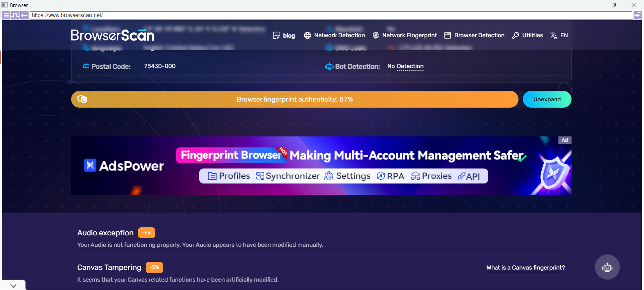Click the mask icon on authenticity bar
This screenshot has height=290, width=644.
point(82,99)
